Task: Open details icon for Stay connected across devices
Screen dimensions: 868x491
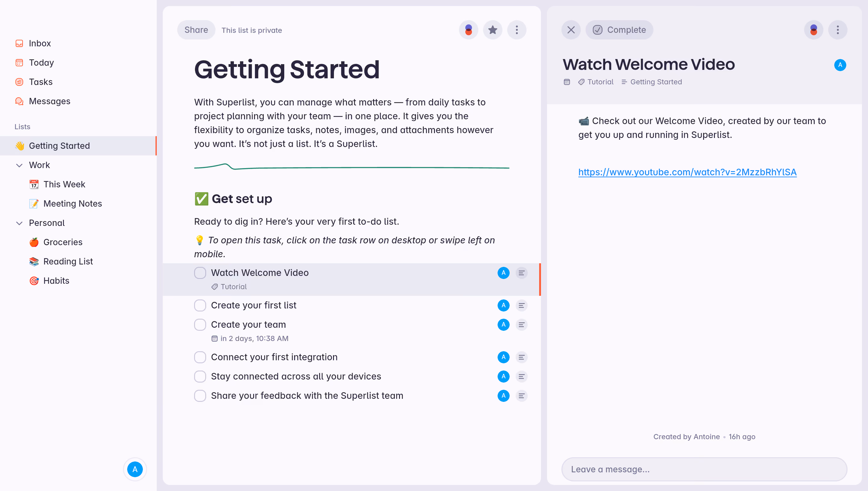Action: 521,376
